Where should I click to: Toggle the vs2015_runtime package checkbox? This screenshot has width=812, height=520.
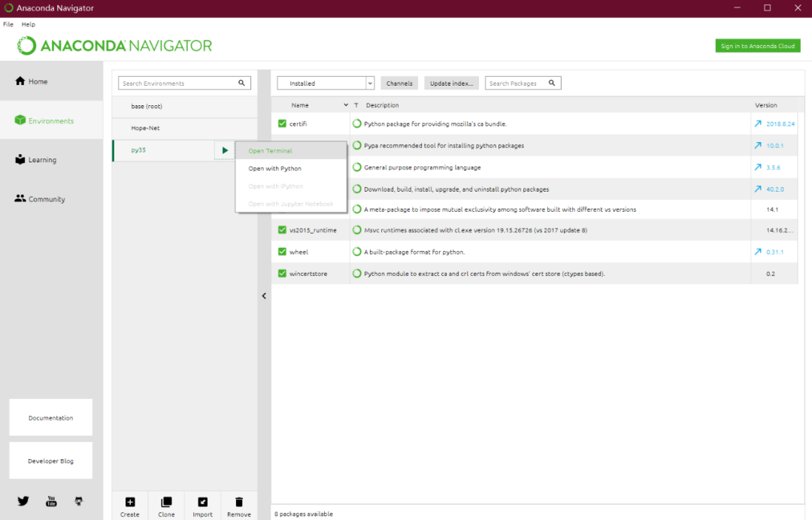point(282,230)
